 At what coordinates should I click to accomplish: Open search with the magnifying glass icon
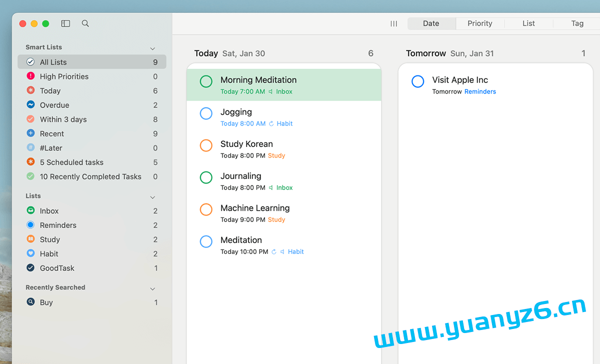85,23
